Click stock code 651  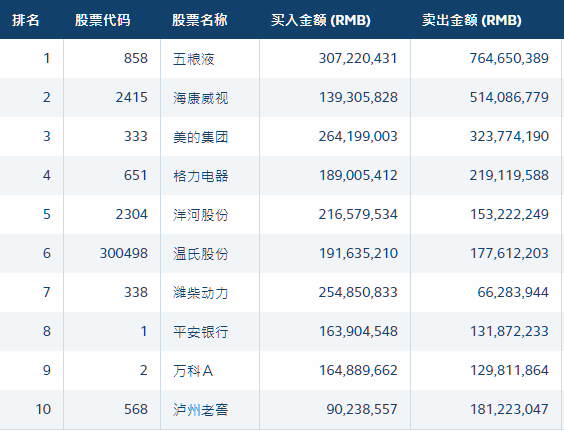[x=136, y=175]
